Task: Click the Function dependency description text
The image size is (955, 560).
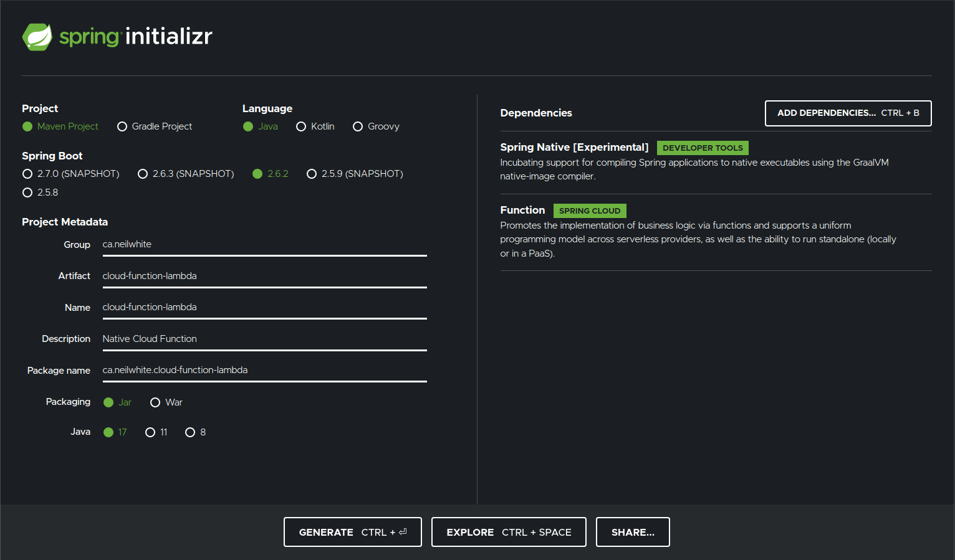Action: (698, 239)
